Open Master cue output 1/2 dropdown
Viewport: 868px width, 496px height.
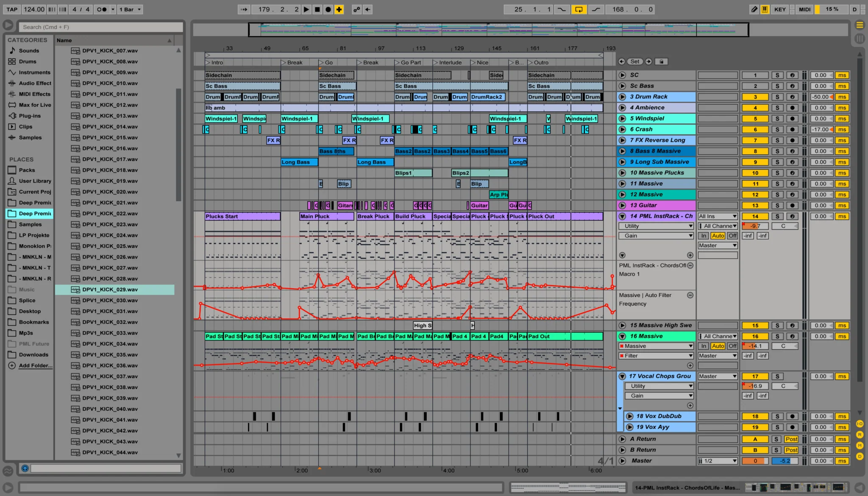click(718, 461)
